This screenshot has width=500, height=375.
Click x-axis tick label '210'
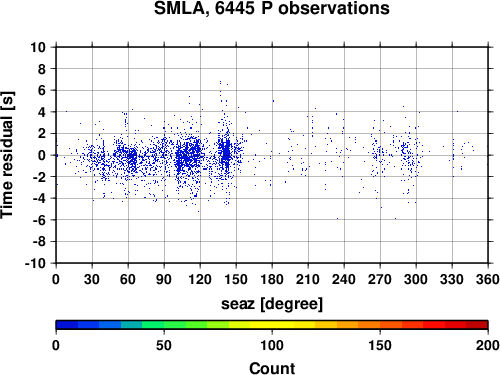click(308, 279)
